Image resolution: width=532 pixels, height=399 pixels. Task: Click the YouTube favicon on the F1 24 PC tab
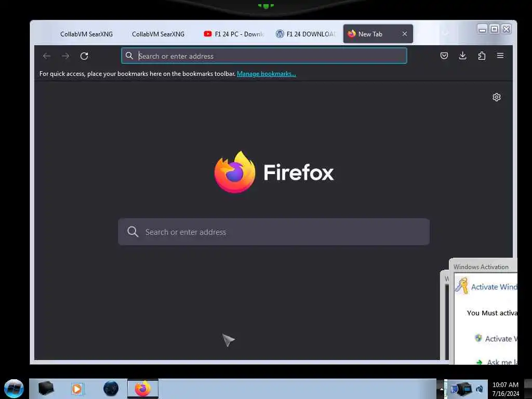(x=208, y=34)
